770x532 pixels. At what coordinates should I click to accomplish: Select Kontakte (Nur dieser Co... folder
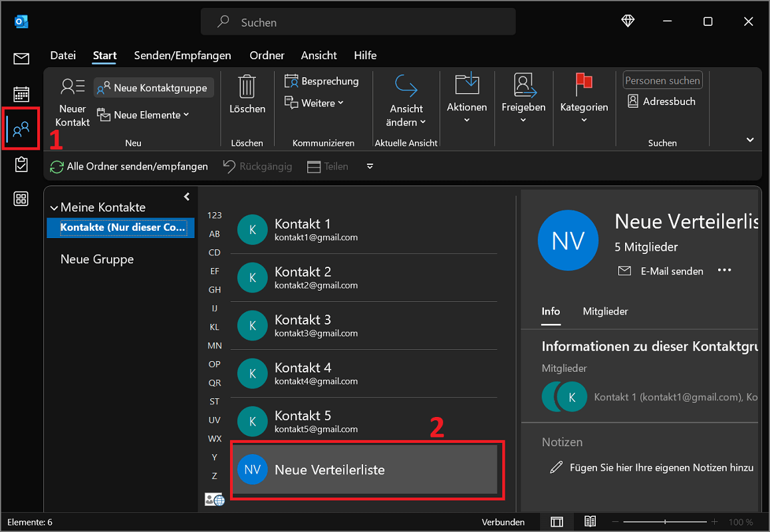click(121, 228)
